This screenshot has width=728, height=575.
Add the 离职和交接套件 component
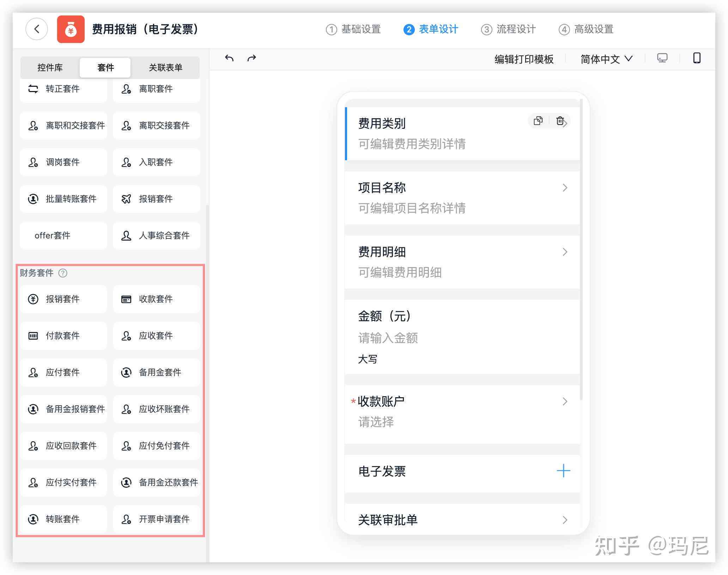63,126
